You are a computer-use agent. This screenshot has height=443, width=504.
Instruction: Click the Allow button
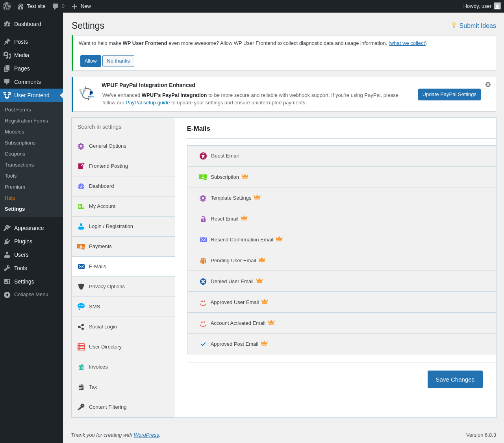click(x=91, y=61)
